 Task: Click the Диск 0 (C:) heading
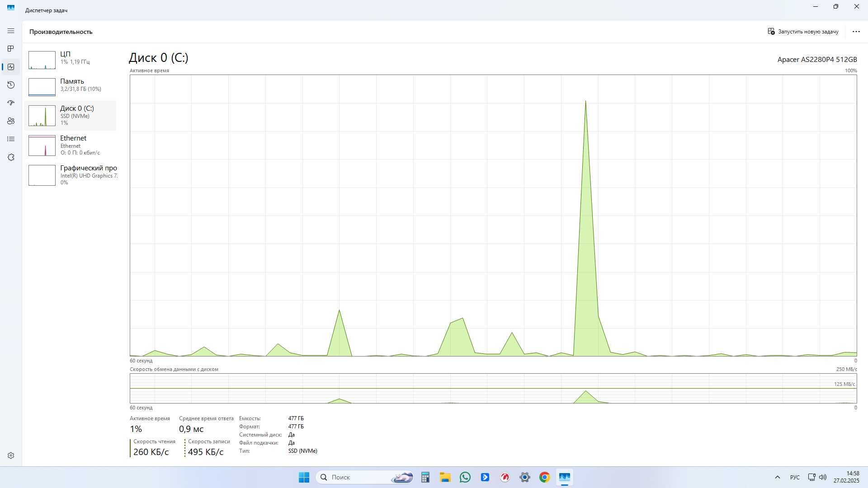click(x=159, y=58)
